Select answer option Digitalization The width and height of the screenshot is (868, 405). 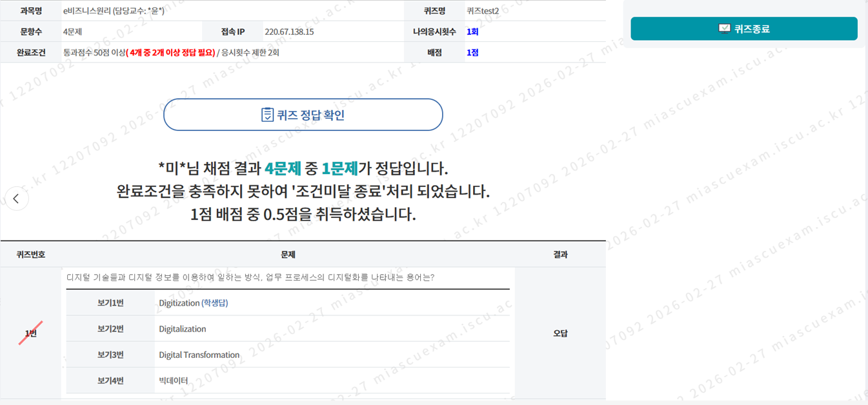183,329
